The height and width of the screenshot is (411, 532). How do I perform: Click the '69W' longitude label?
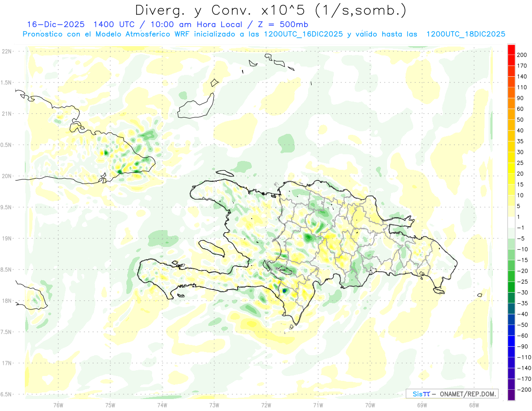(422, 405)
